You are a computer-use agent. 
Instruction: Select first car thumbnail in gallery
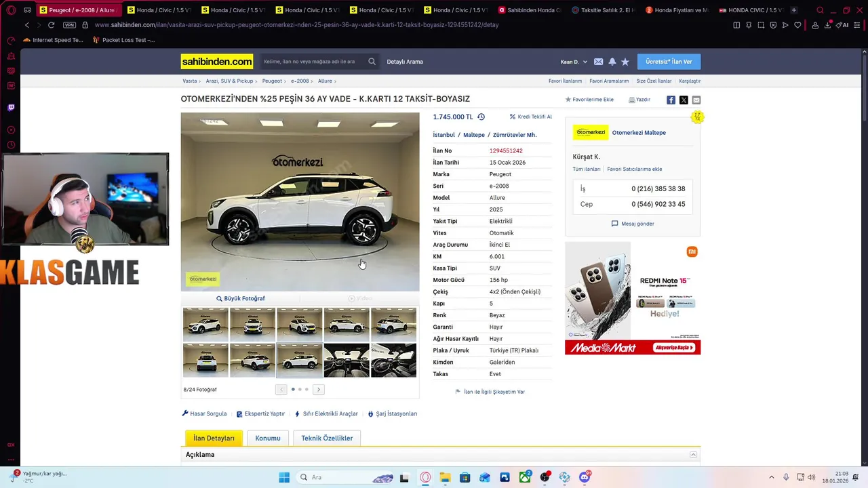pyautogui.click(x=205, y=324)
